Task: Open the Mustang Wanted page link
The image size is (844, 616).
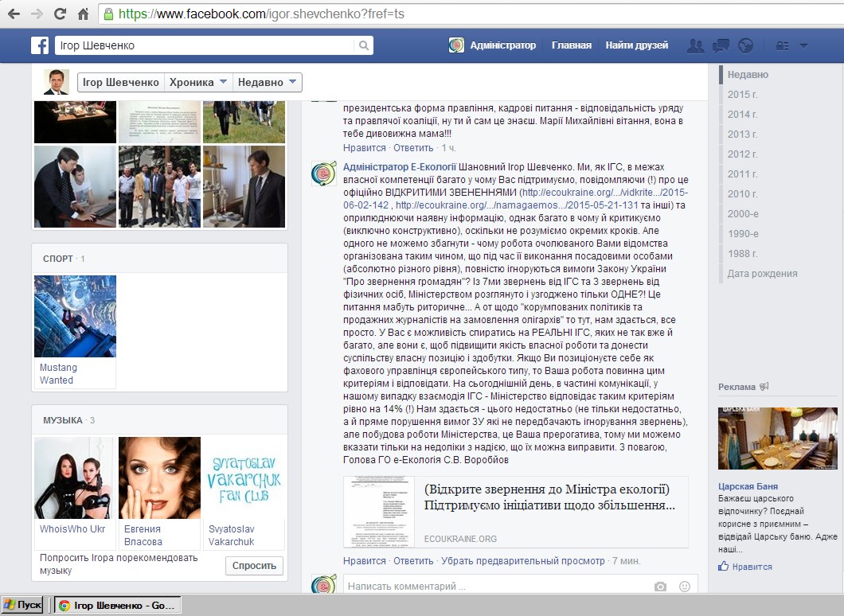Action: [x=58, y=374]
